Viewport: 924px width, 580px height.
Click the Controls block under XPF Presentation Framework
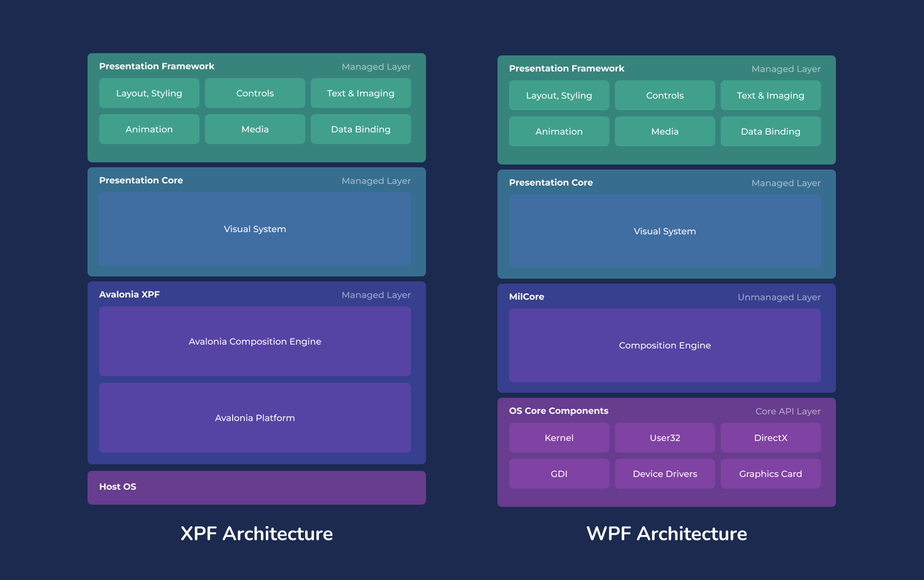(255, 93)
